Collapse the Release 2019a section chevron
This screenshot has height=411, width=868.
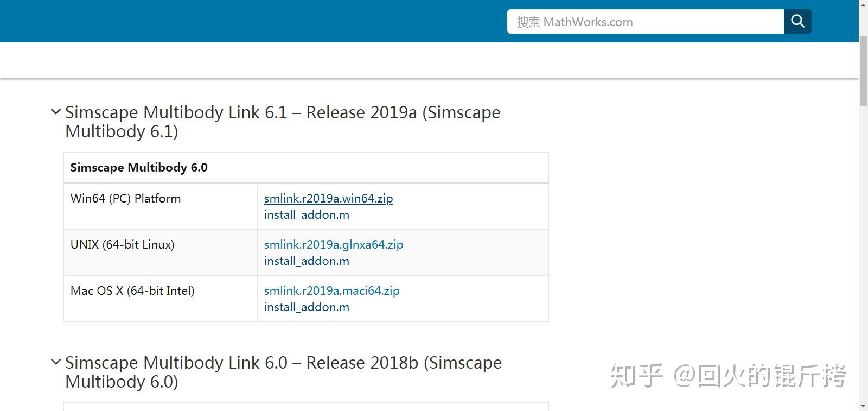coord(55,112)
